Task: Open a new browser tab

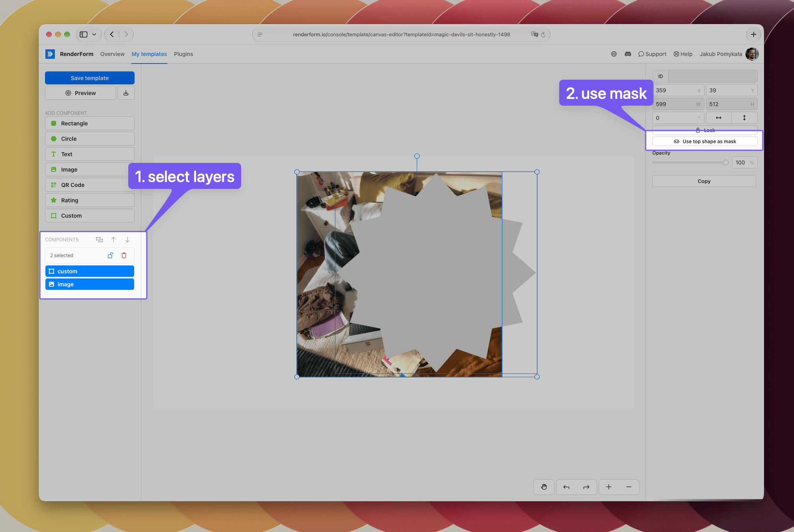Action: tap(753, 34)
